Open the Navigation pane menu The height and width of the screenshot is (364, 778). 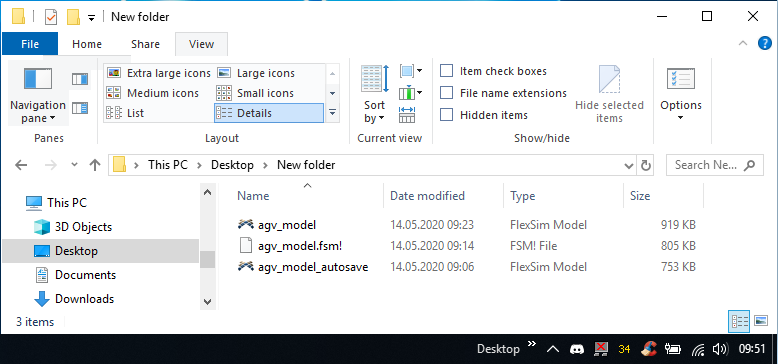coord(38,94)
